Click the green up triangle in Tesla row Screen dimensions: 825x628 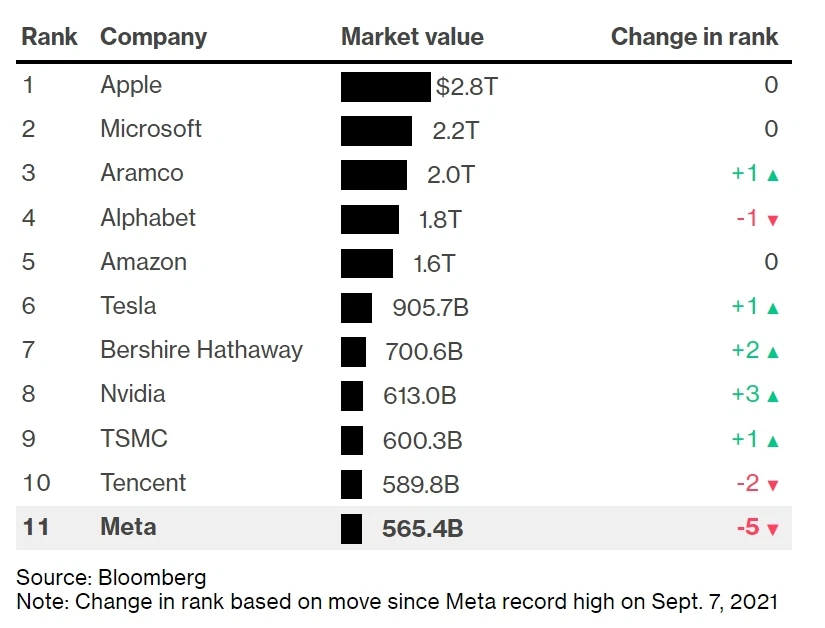click(x=772, y=308)
